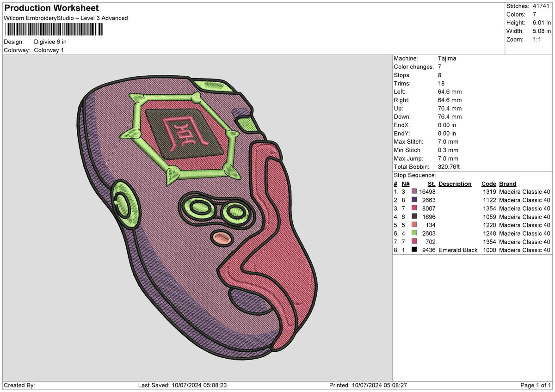
Task: Click the Description column header
Action: pyautogui.click(x=455, y=184)
